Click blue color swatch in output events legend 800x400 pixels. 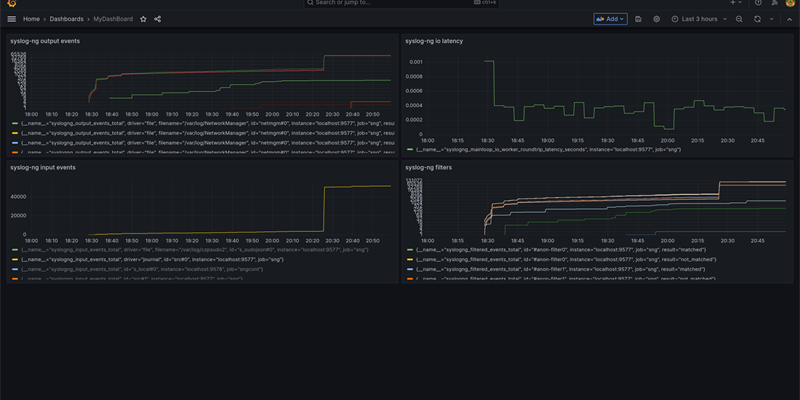point(15,143)
